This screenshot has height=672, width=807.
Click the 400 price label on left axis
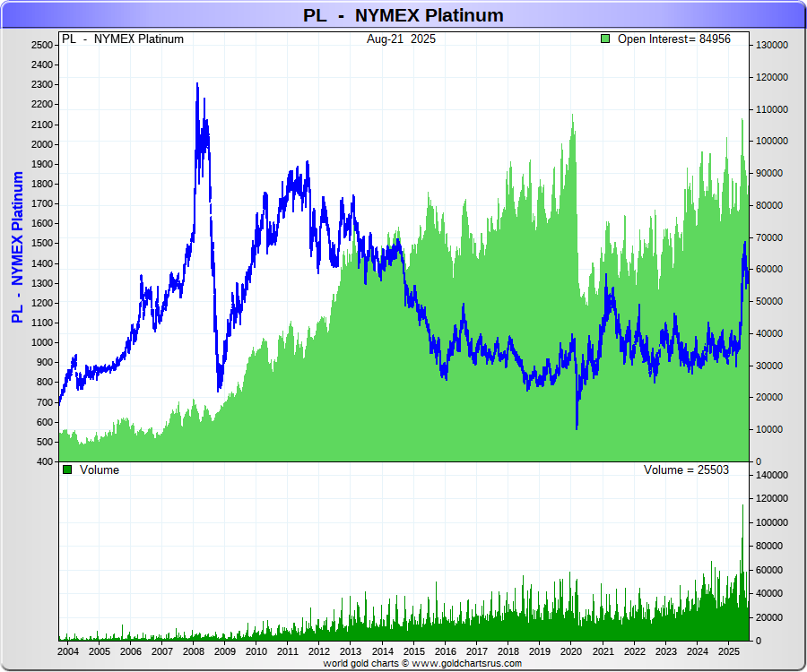click(44, 461)
